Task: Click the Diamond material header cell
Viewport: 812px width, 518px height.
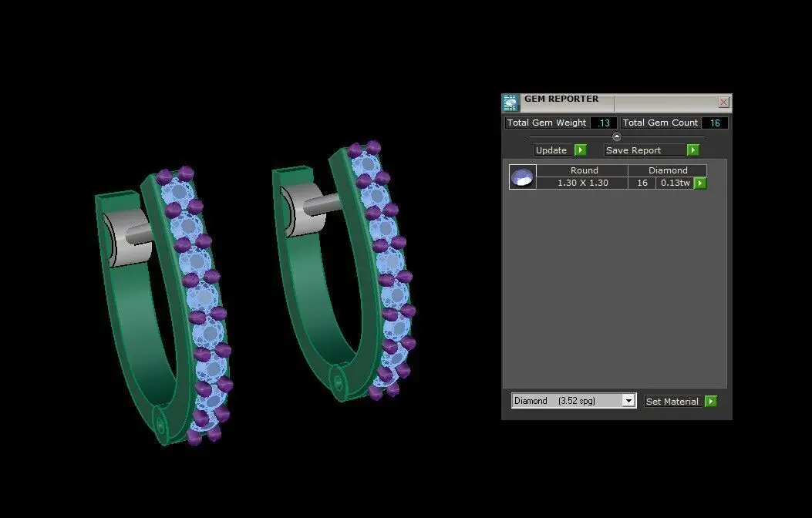Action: click(x=668, y=171)
